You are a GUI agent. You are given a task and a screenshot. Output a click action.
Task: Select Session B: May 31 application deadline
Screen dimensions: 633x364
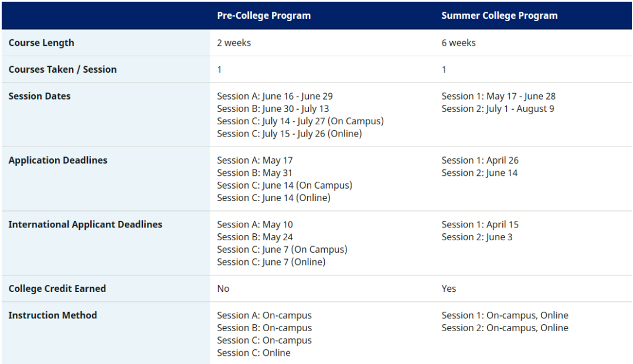click(x=254, y=173)
